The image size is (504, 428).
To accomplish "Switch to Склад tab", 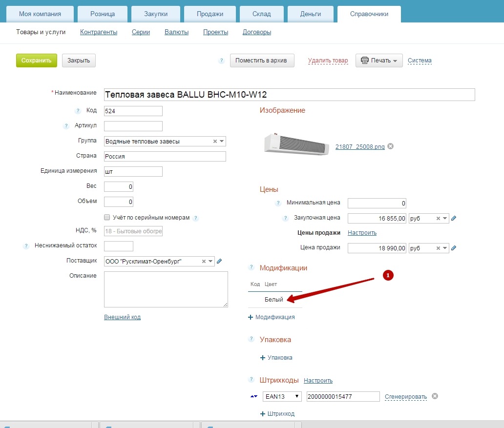I will [x=262, y=14].
